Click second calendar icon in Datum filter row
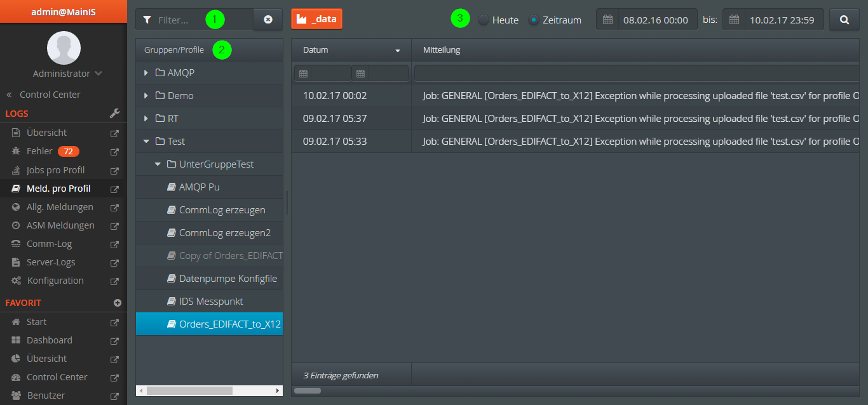Image resolution: width=868 pixels, height=405 pixels. (360, 74)
